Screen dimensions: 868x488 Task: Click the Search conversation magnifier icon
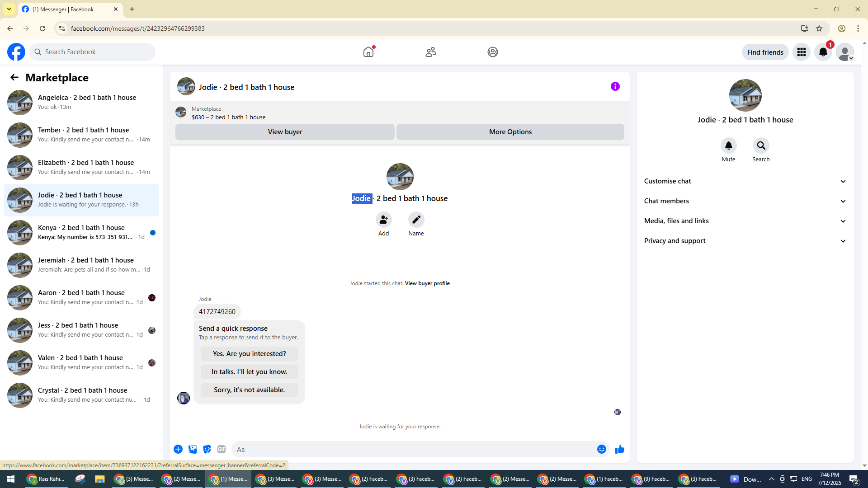point(761,145)
